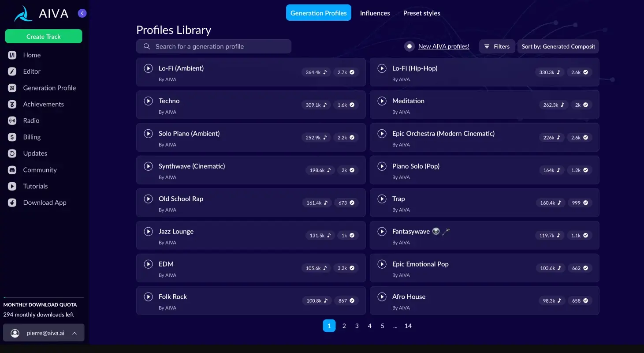Screen dimensions: 644x353
Task: Expand the pierre@aiva.ai account menu
Action: tap(44, 333)
